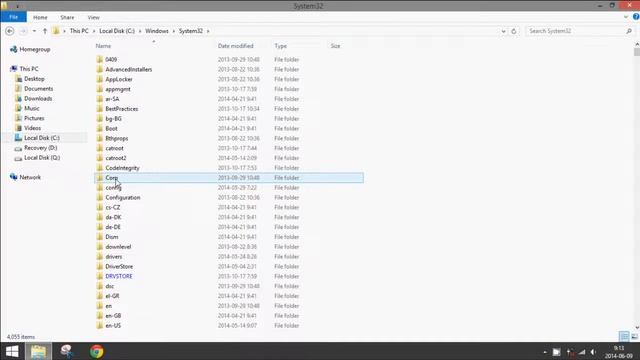Select Recovery (D:) drive in sidebar

click(40, 148)
